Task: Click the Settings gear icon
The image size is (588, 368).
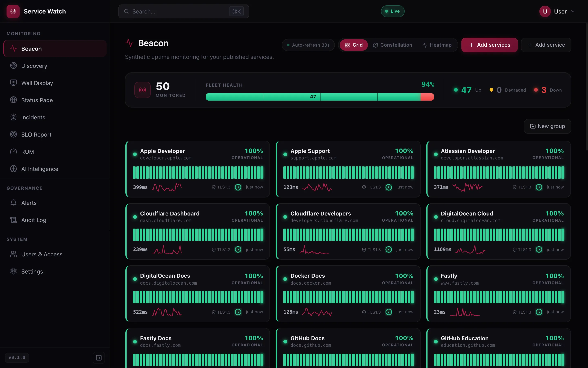Action: click(13, 271)
